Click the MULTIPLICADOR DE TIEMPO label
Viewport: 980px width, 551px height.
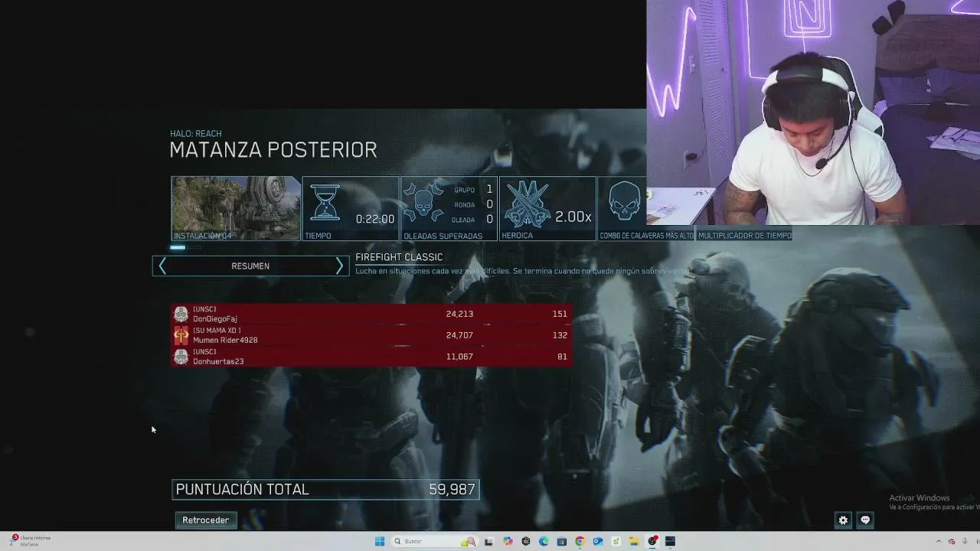point(745,236)
